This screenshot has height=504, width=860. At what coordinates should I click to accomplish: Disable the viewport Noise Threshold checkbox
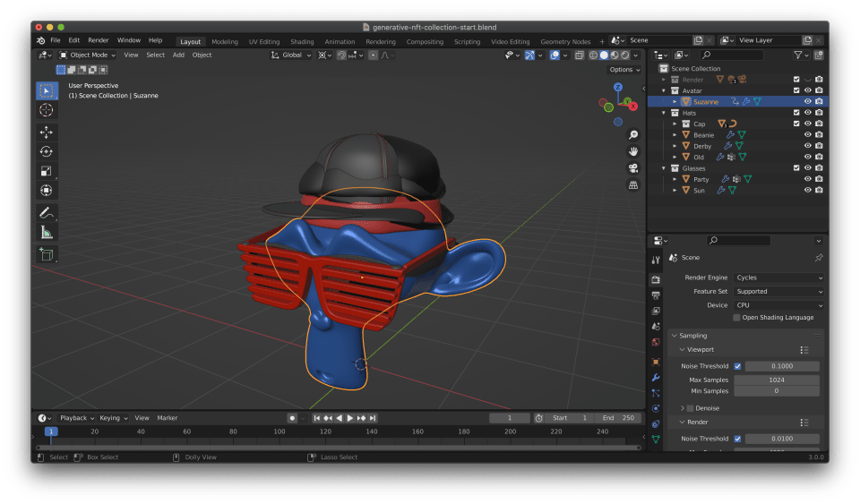click(737, 366)
